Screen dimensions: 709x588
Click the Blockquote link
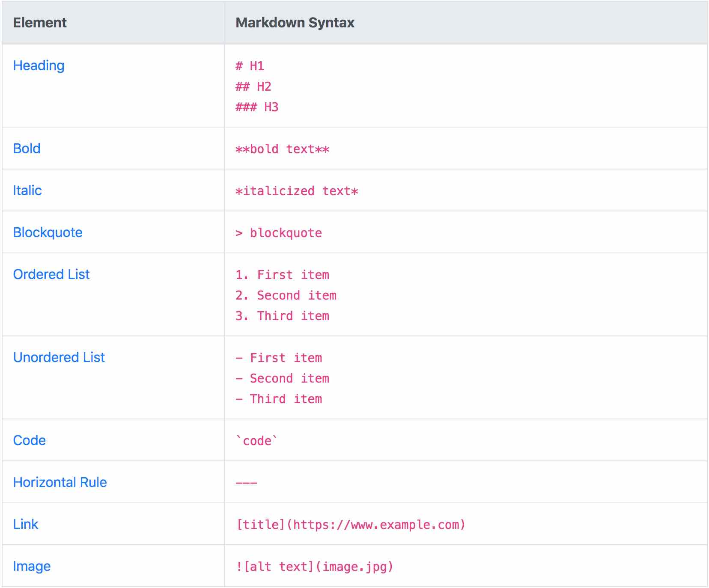coord(48,232)
